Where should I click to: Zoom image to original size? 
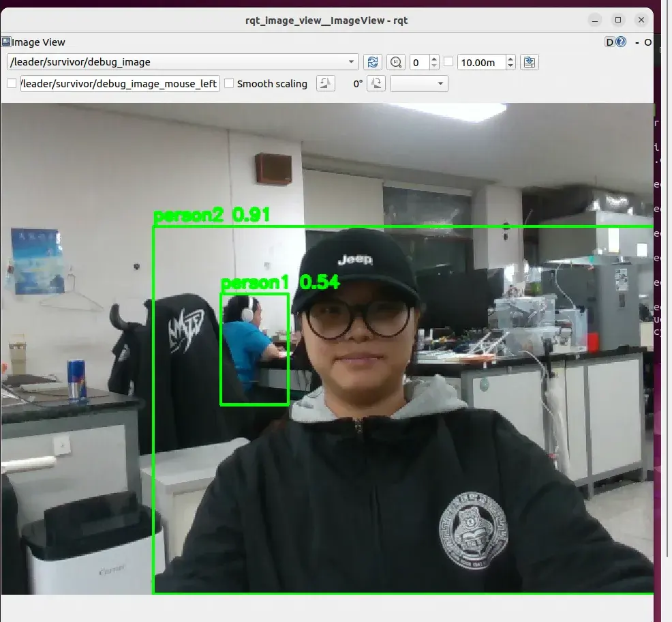(396, 62)
